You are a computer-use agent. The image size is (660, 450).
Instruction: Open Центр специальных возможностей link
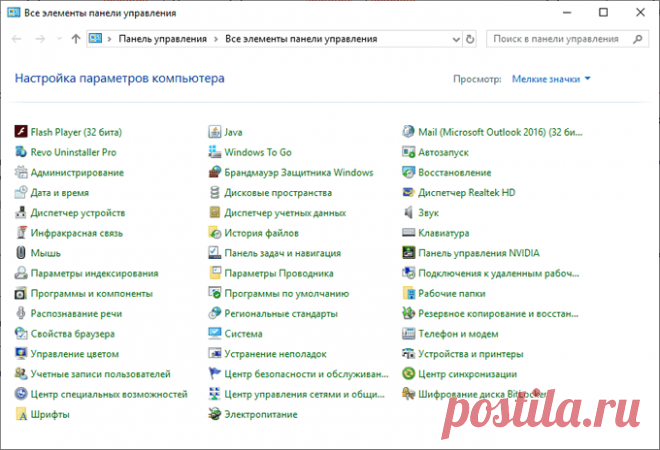coord(109,394)
